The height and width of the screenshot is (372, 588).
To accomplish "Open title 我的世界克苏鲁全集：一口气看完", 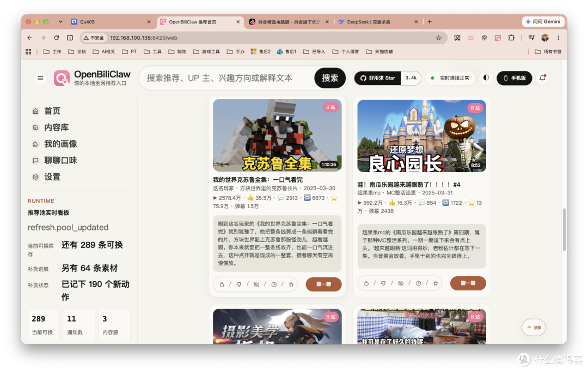I will 258,180.
